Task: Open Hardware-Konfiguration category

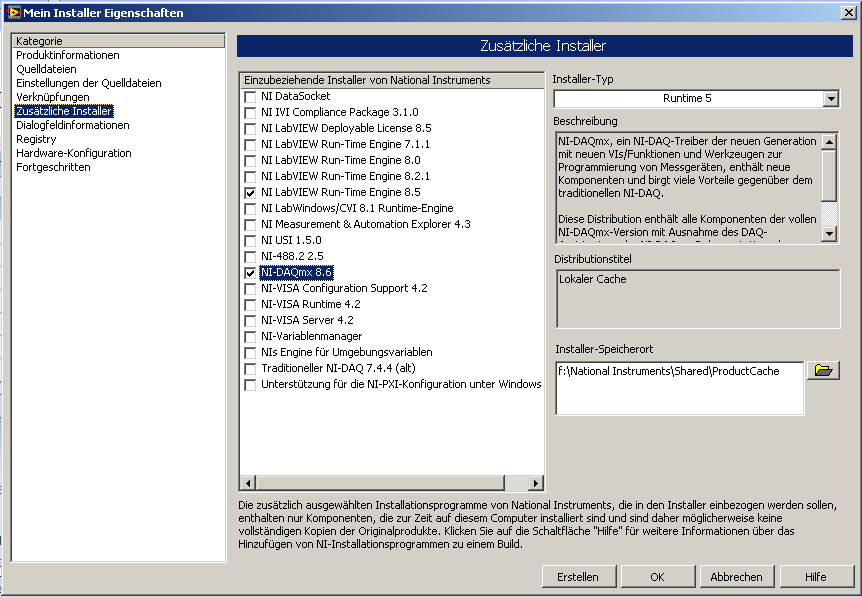Action: click(x=74, y=153)
